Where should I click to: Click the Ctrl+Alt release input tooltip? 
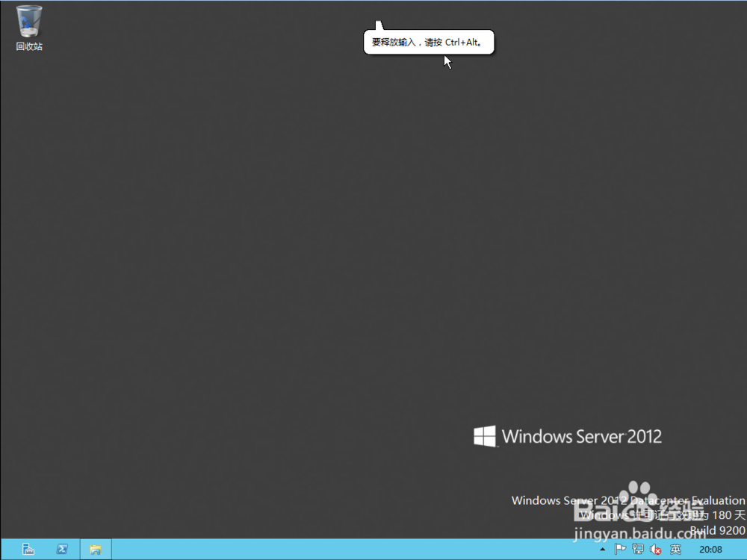[x=429, y=42]
